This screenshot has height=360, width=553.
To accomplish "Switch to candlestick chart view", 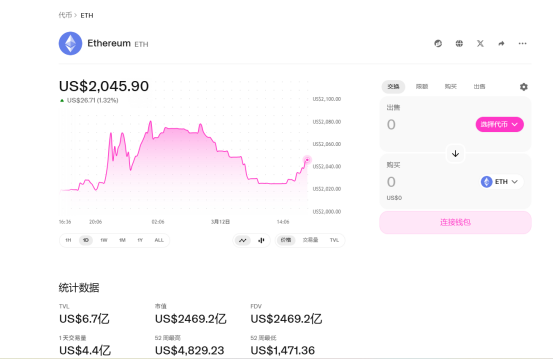I will tap(261, 240).
